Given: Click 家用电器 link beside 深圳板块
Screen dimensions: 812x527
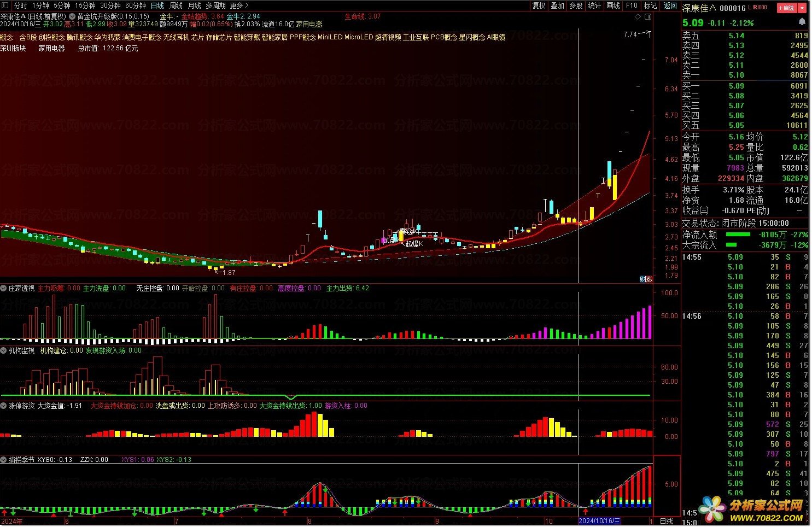Looking at the screenshot, I should pos(51,48).
